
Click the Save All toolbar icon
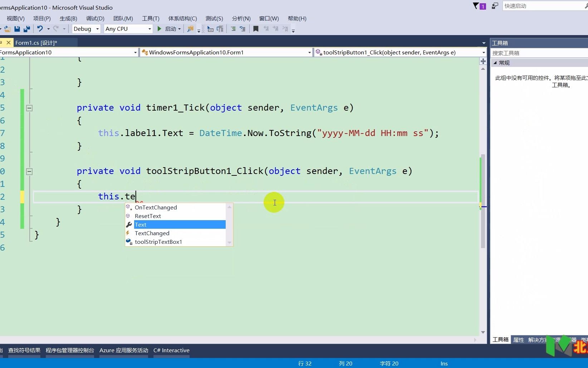point(27,29)
